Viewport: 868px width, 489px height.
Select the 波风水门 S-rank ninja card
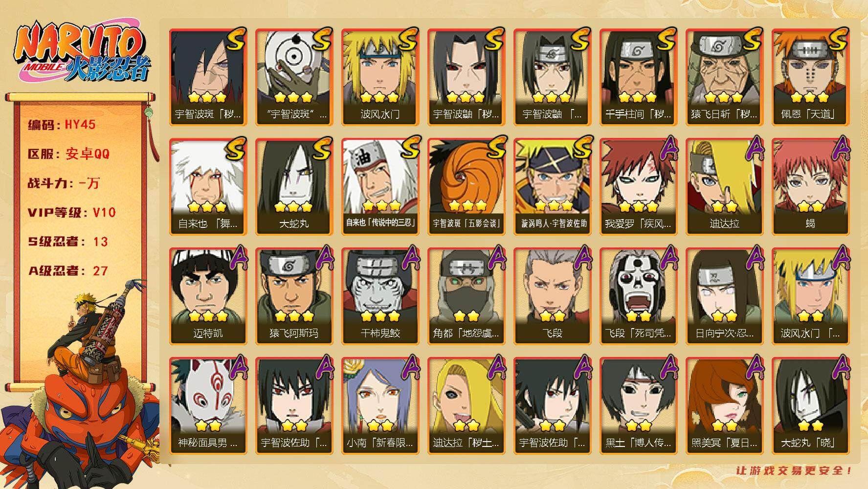[380, 77]
